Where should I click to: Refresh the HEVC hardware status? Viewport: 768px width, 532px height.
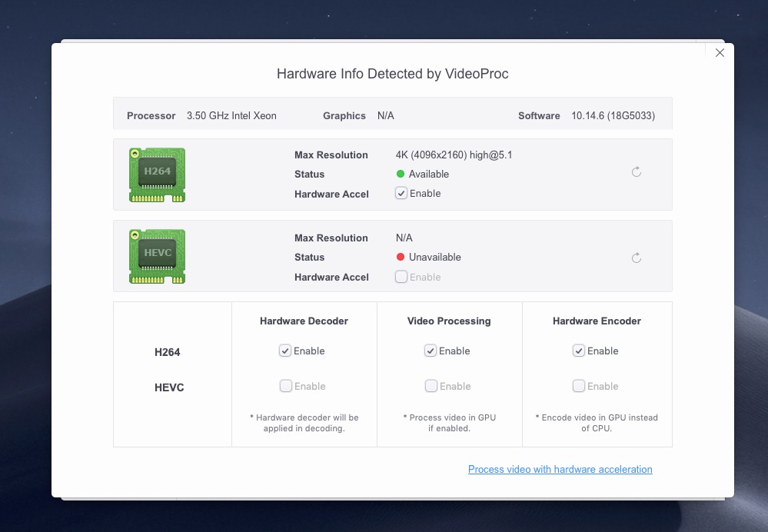pos(637,258)
